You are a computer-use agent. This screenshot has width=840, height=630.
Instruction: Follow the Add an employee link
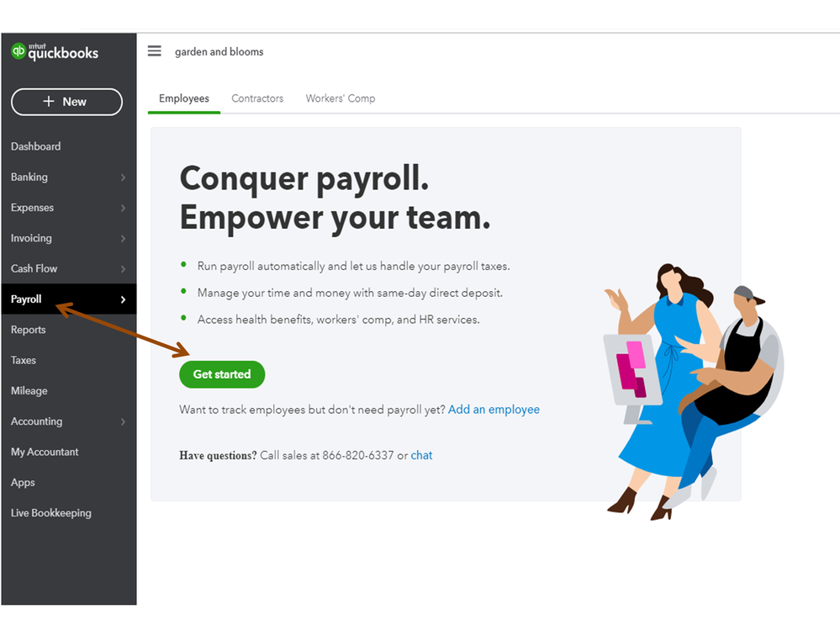click(x=494, y=410)
